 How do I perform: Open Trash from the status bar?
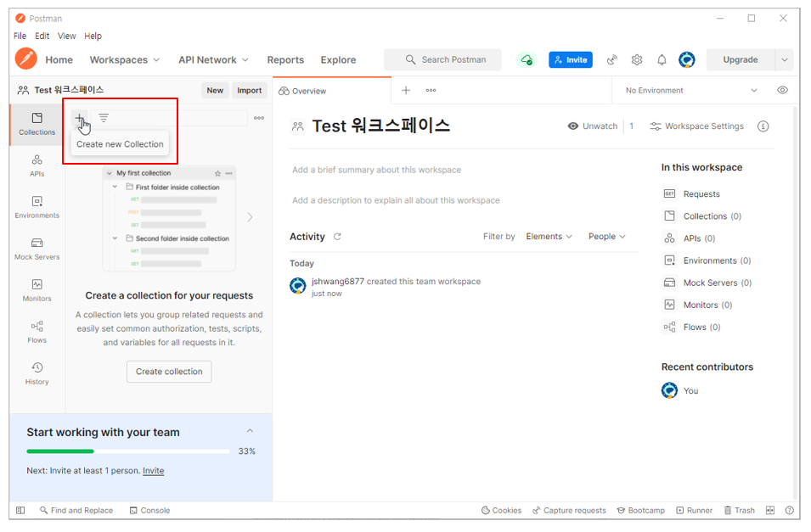739,511
